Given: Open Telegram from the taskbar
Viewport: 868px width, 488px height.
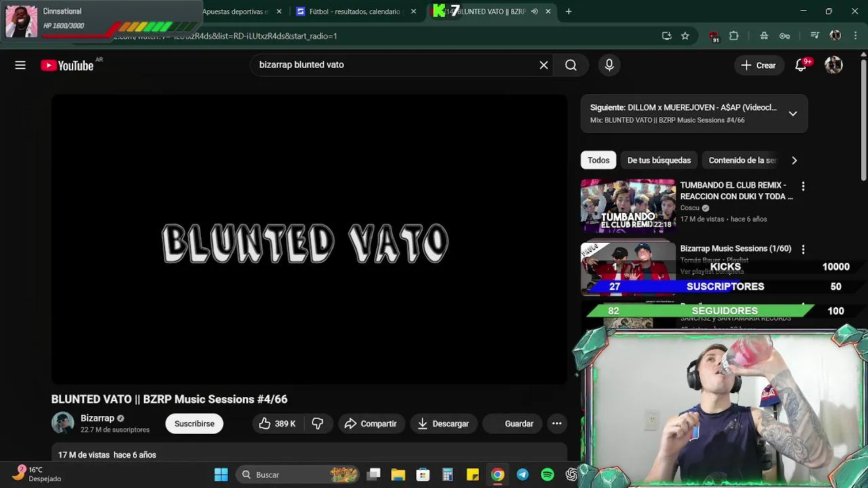Looking at the screenshot, I should pos(523,474).
